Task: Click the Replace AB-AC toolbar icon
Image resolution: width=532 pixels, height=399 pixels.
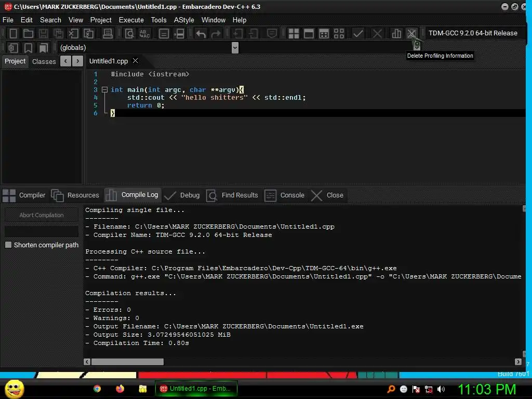Action: click(x=145, y=33)
